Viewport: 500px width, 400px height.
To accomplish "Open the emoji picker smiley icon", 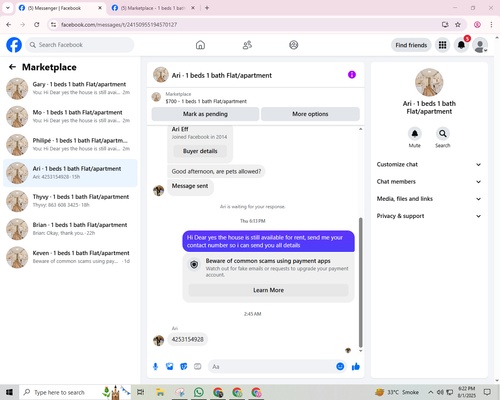I will coord(340,366).
